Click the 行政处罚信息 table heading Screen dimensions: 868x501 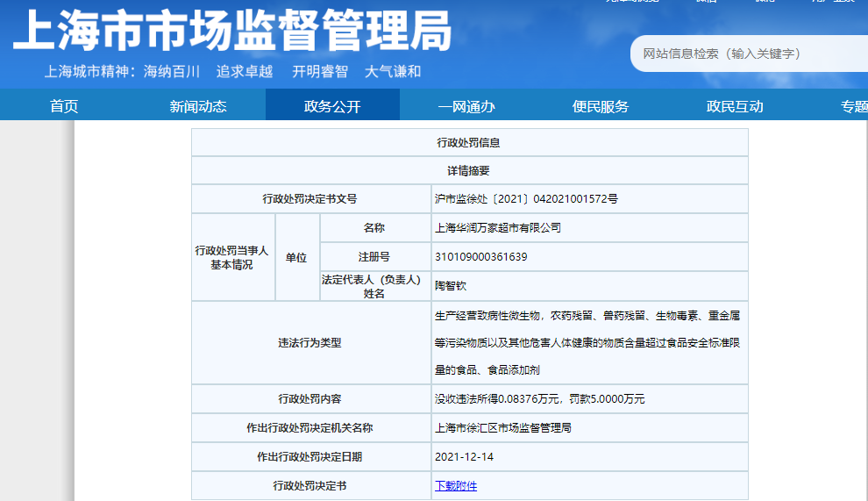click(469, 143)
